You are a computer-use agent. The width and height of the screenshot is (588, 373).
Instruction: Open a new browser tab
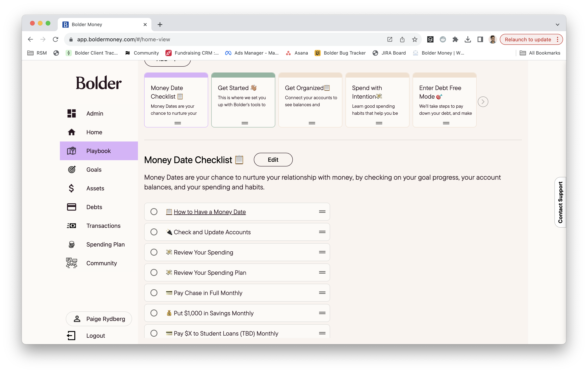[160, 24]
